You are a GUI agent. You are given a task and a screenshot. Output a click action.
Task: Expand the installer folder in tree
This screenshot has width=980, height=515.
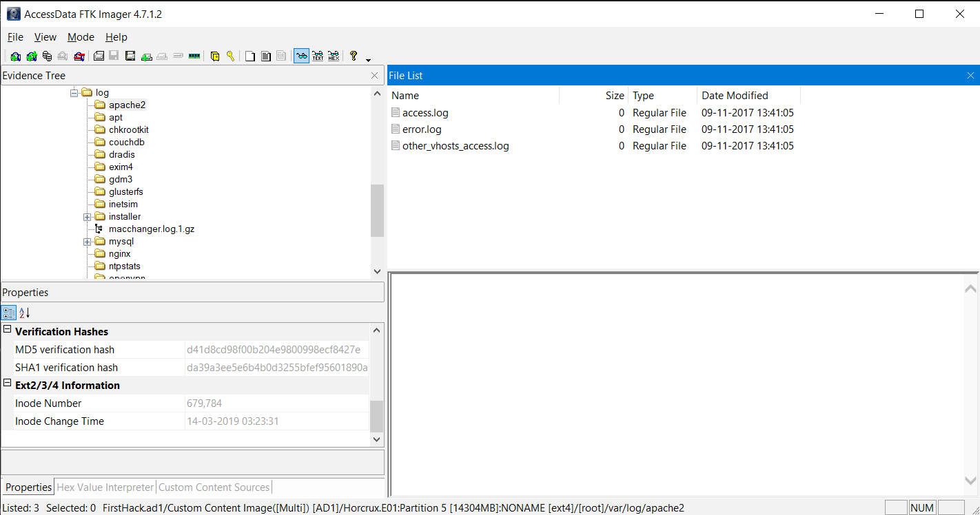[x=88, y=217]
